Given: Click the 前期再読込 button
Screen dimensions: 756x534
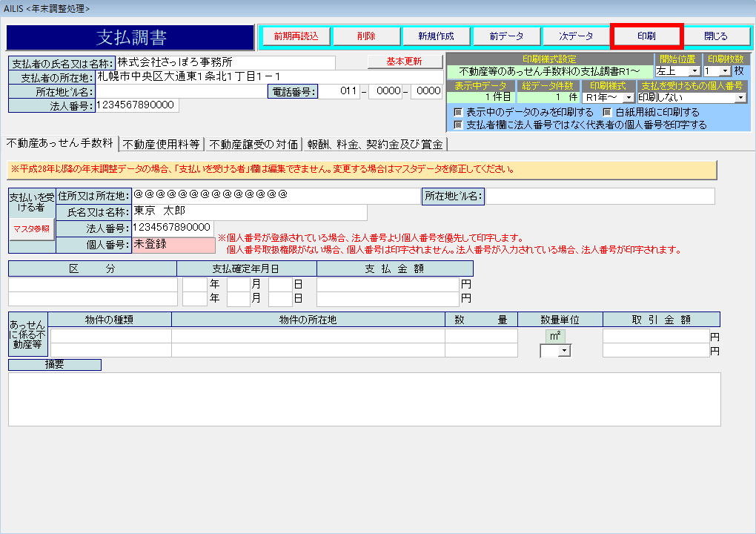Looking at the screenshot, I should [x=296, y=36].
